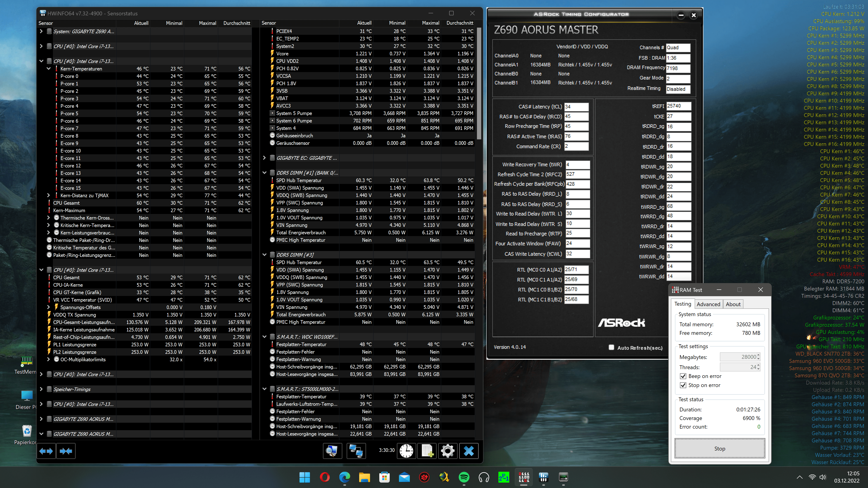Image resolution: width=868 pixels, height=488 pixels.
Task: Expand the Speicher-Timings sensor group
Action: 41,389
